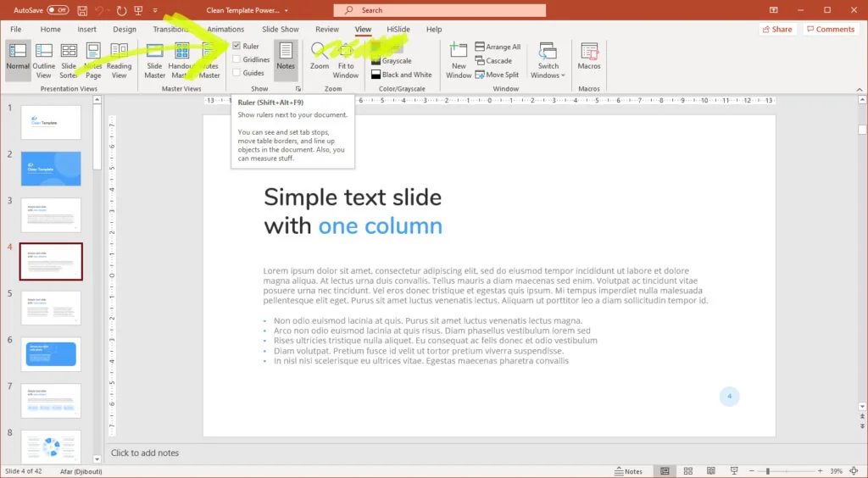
Task: Open the Design tab
Action: [x=125, y=30]
